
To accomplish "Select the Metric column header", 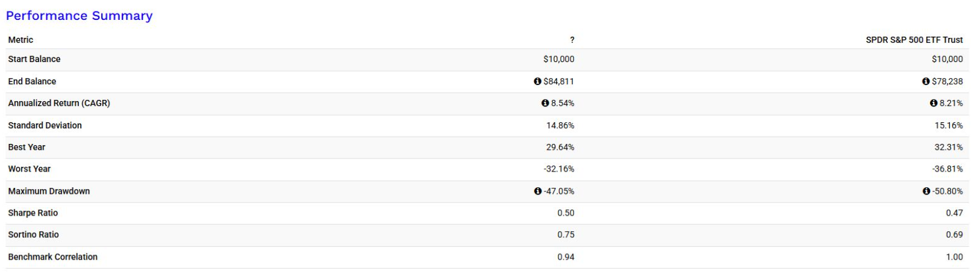I will pos(20,40).
